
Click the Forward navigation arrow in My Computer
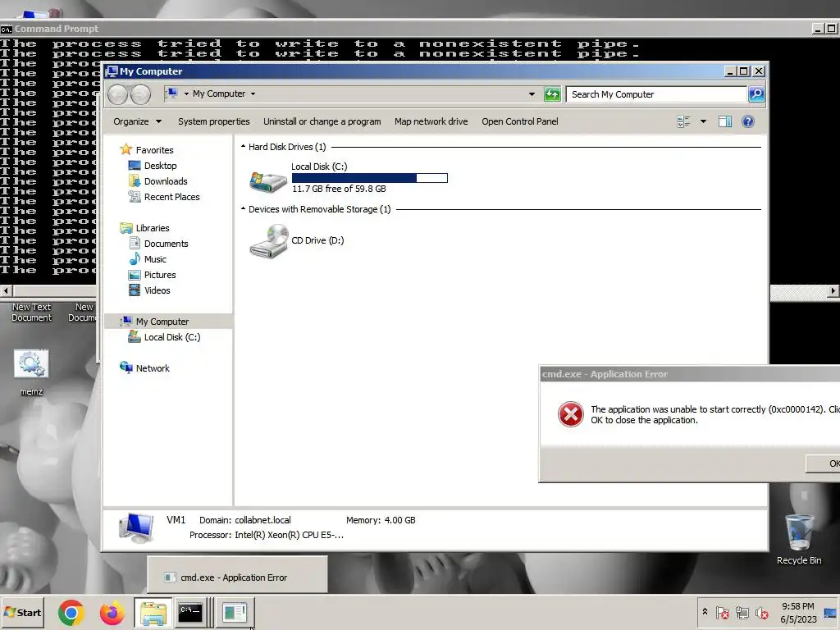(x=140, y=94)
